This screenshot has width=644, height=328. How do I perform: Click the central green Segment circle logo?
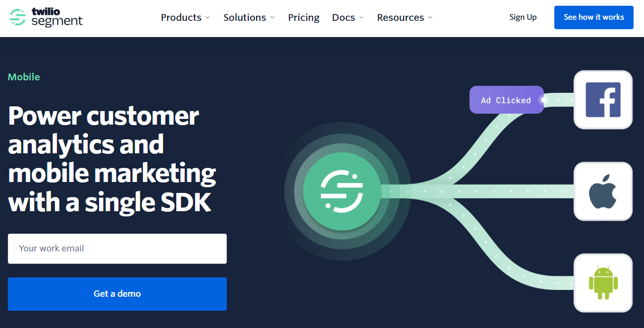342,191
